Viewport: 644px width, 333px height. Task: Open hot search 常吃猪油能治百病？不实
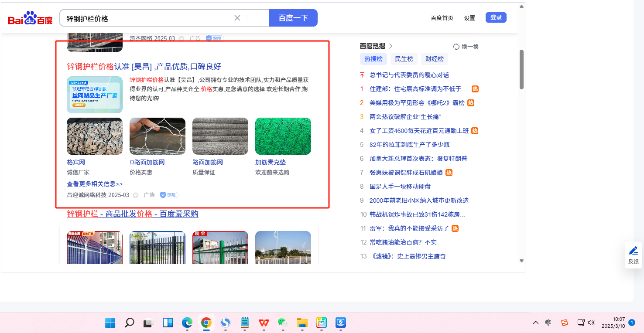click(x=403, y=242)
